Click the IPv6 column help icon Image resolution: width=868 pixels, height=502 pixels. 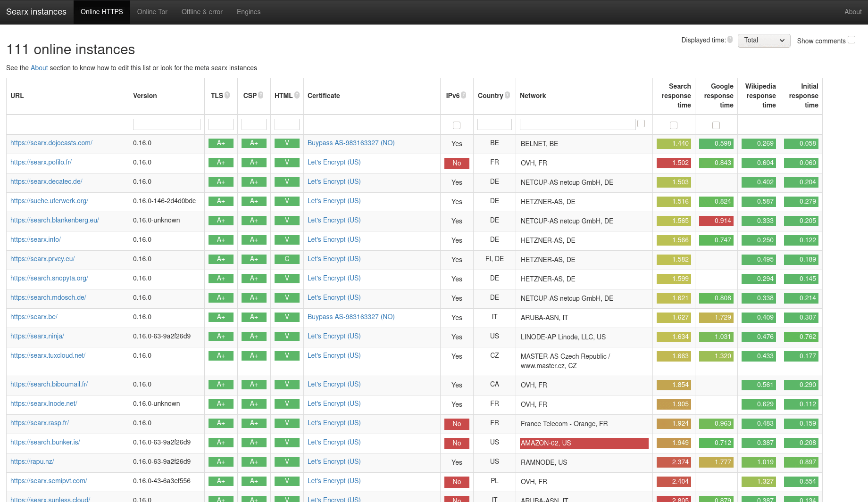(464, 95)
